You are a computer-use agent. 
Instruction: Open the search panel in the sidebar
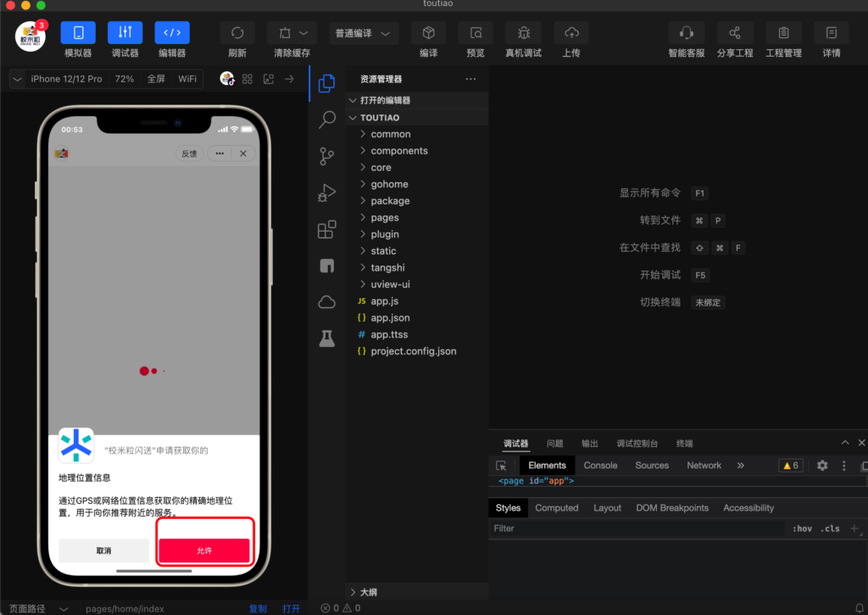point(326,120)
